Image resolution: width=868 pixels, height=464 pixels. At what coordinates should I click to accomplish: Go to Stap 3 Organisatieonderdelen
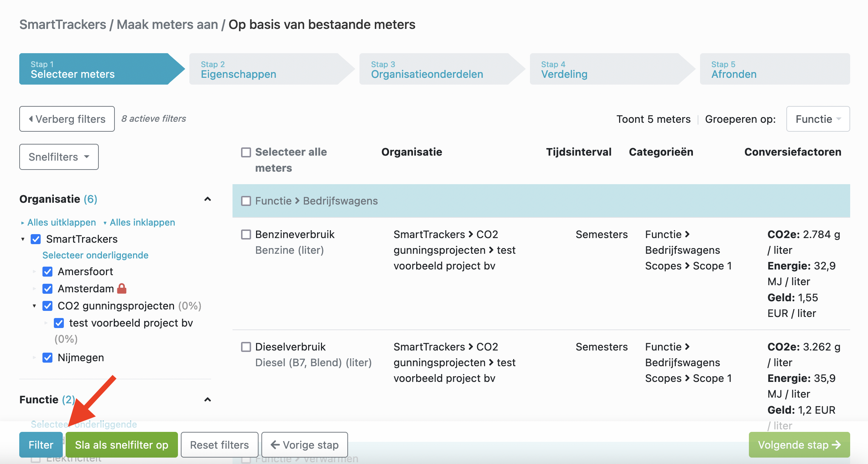[442, 69]
